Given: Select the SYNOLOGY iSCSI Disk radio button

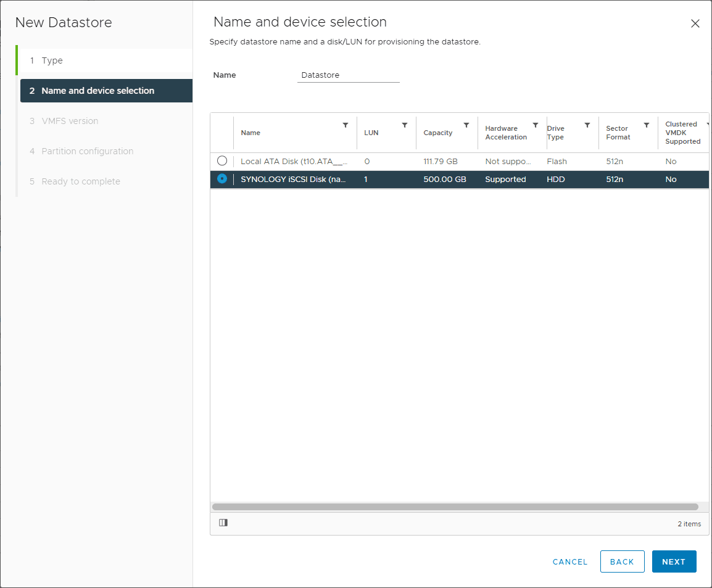Looking at the screenshot, I should 222,179.
